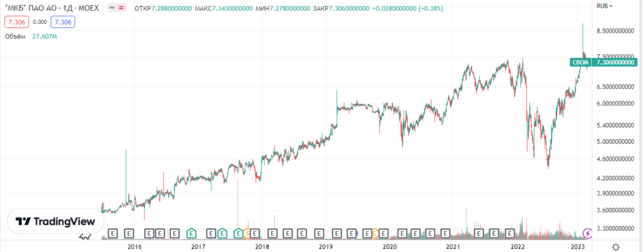Click the 0.000 spread value
The height and width of the screenshot is (252, 644).
point(40,22)
